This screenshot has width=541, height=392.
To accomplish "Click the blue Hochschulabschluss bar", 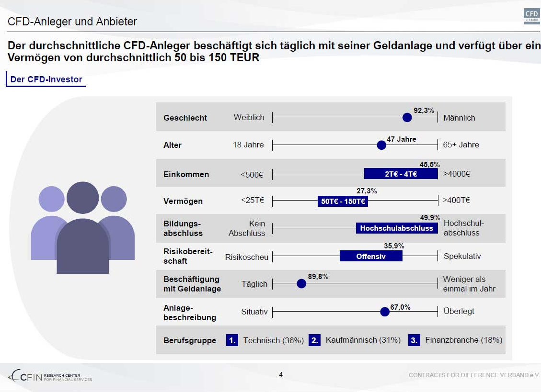I will point(396,228).
